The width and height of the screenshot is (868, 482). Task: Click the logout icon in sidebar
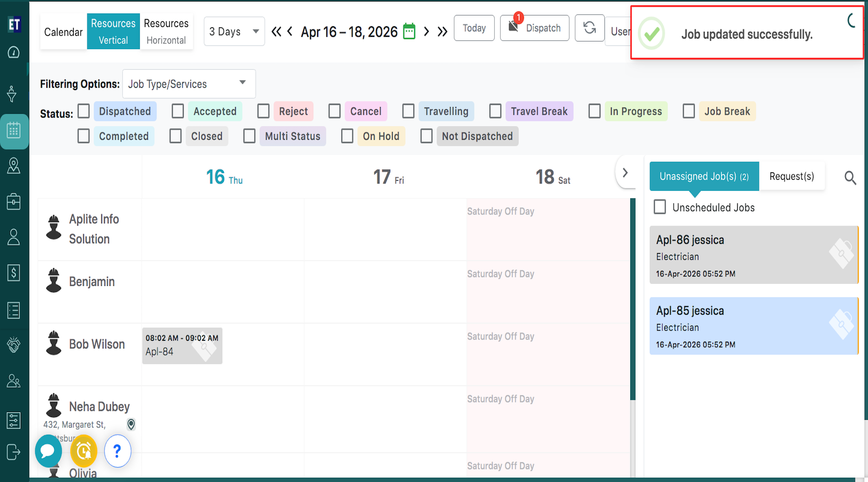pos(14,452)
